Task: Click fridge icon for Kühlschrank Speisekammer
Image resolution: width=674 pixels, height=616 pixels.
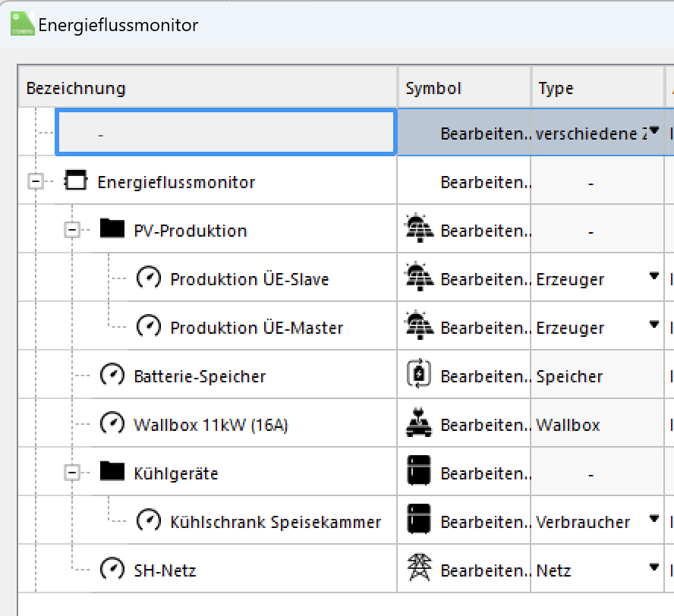Action: [x=420, y=522]
